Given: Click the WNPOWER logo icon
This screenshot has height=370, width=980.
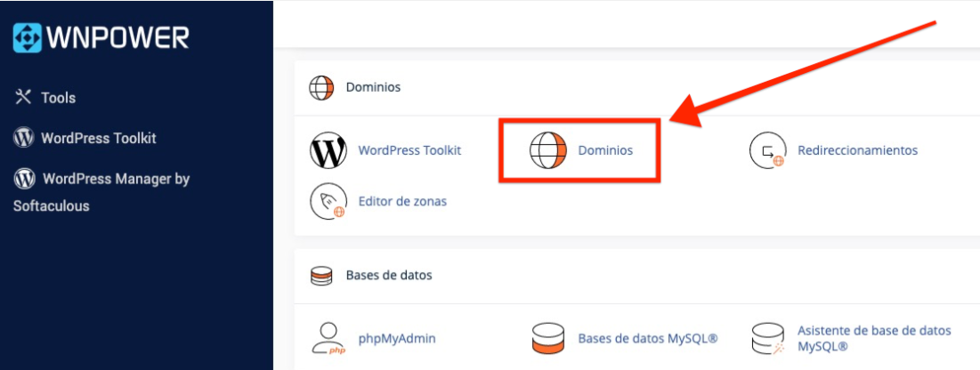Looking at the screenshot, I should (x=28, y=37).
